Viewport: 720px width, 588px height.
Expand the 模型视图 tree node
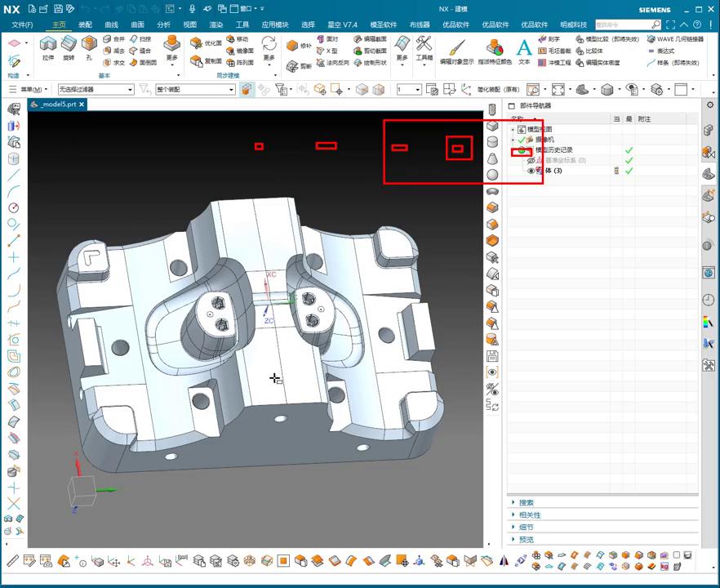tap(513, 129)
